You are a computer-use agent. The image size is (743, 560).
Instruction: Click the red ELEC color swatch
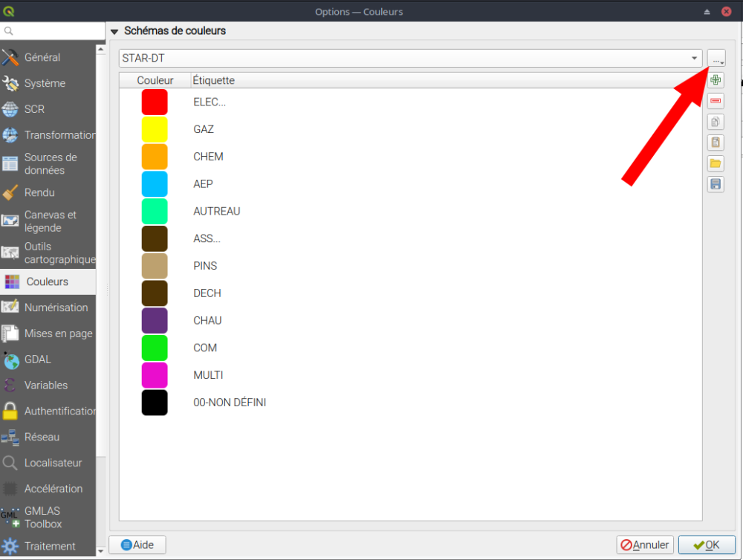[155, 102]
